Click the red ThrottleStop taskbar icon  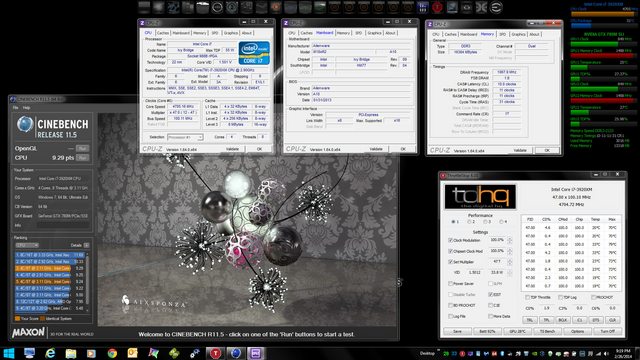pos(216,353)
